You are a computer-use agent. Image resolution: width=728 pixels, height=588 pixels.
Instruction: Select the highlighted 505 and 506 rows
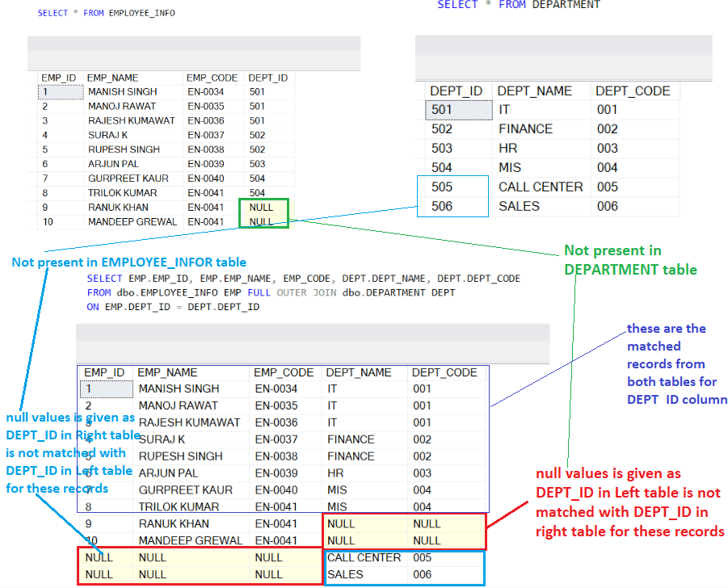pos(452,196)
